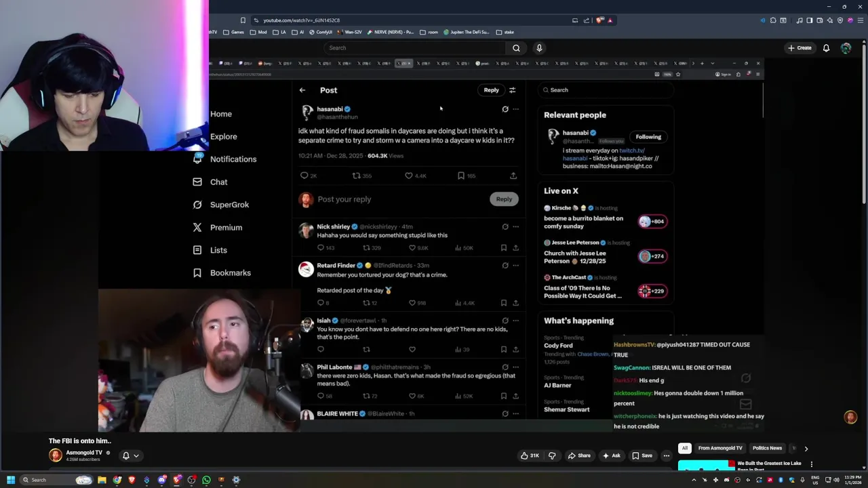Like hasanabi's post showing 4.4K likes
This screenshot has height=488, width=868.
409,176
